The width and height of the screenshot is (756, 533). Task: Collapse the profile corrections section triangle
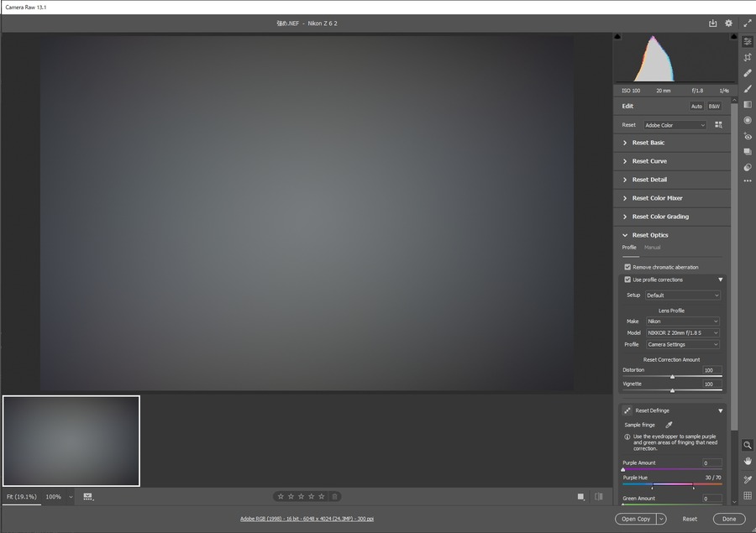click(721, 280)
